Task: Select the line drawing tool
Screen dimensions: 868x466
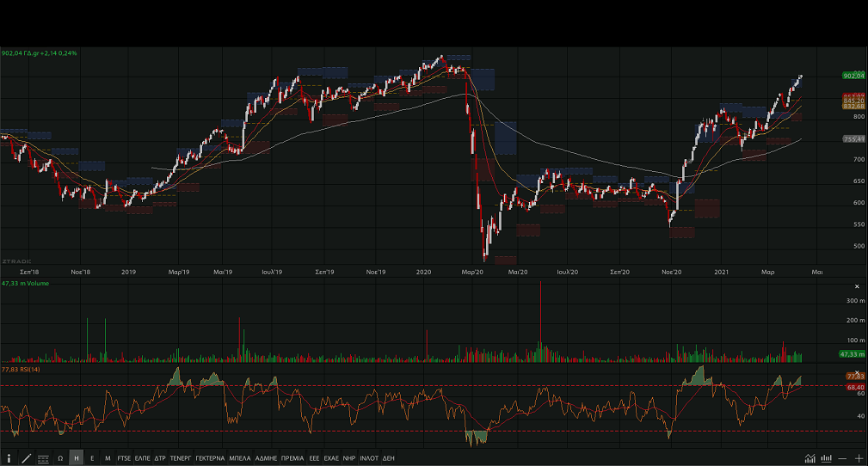Action: tap(27, 458)
